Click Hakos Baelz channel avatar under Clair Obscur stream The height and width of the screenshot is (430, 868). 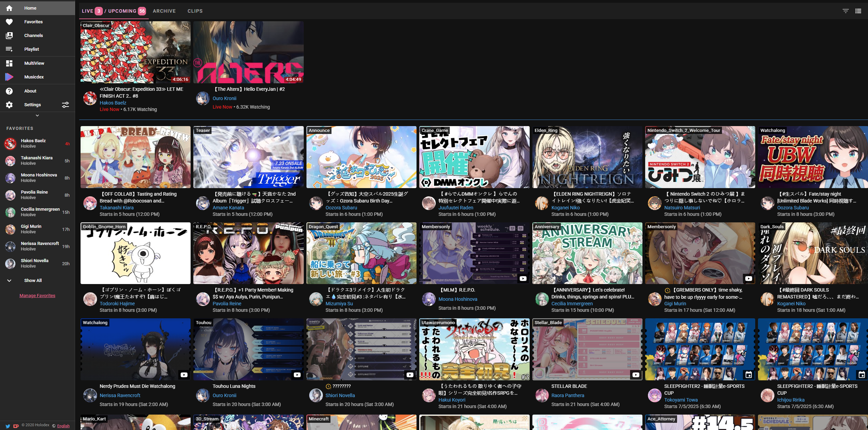pyautogui.click(x=90, y=98)
